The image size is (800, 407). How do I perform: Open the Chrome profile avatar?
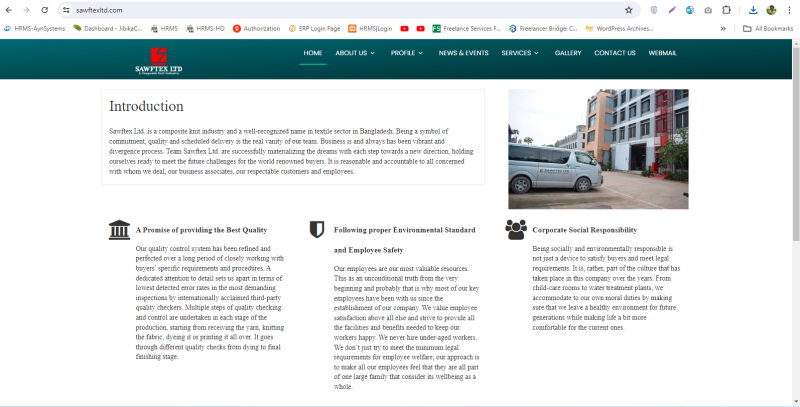[771, 10]
